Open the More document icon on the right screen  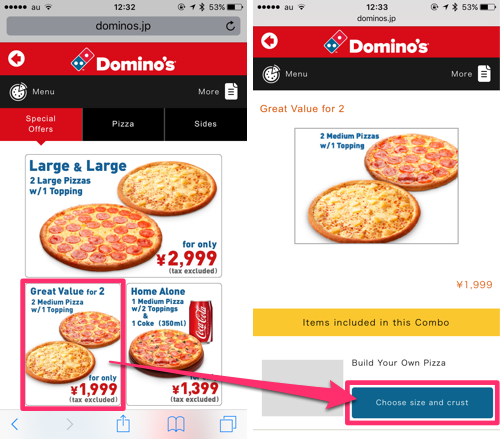coord(484,74)
